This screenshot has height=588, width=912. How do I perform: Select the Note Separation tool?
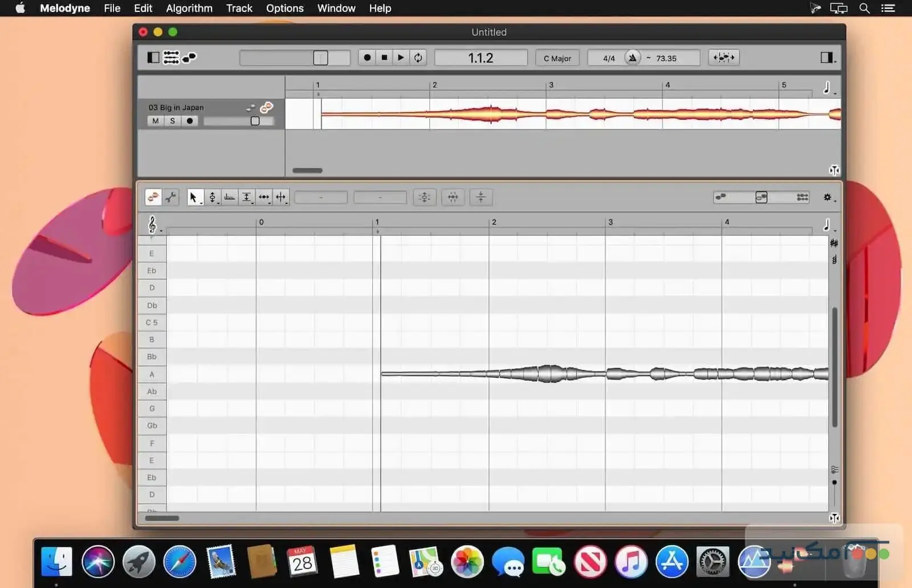(x=280, y=197)
